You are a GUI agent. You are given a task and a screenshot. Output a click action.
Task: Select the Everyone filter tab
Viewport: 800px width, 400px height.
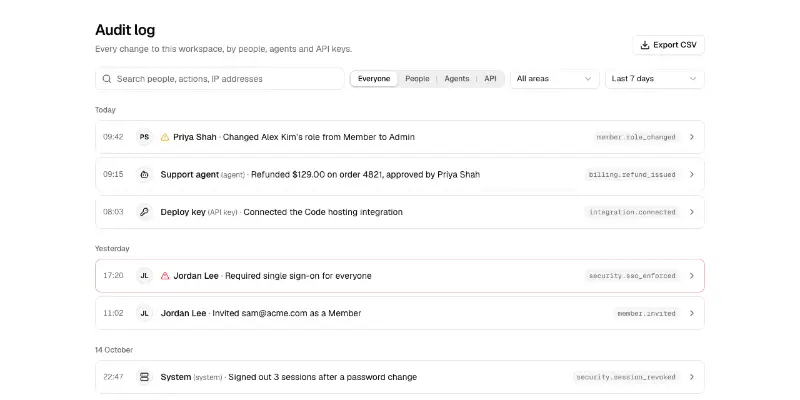(x=374, y=79)
